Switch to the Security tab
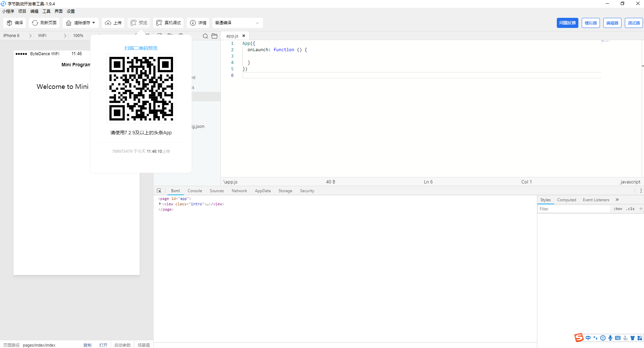 pyautogui.click(x=307, y=191)
